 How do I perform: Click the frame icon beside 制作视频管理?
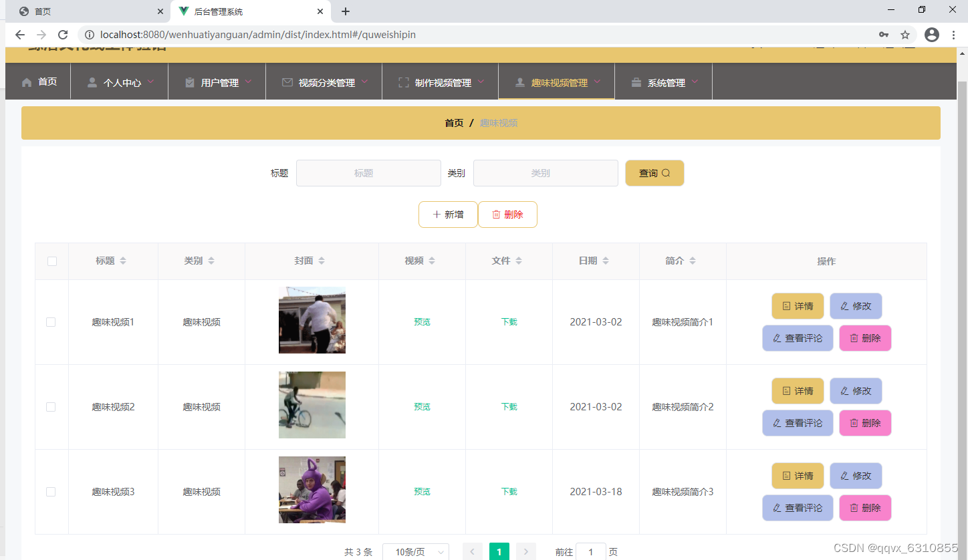point(403,82)
